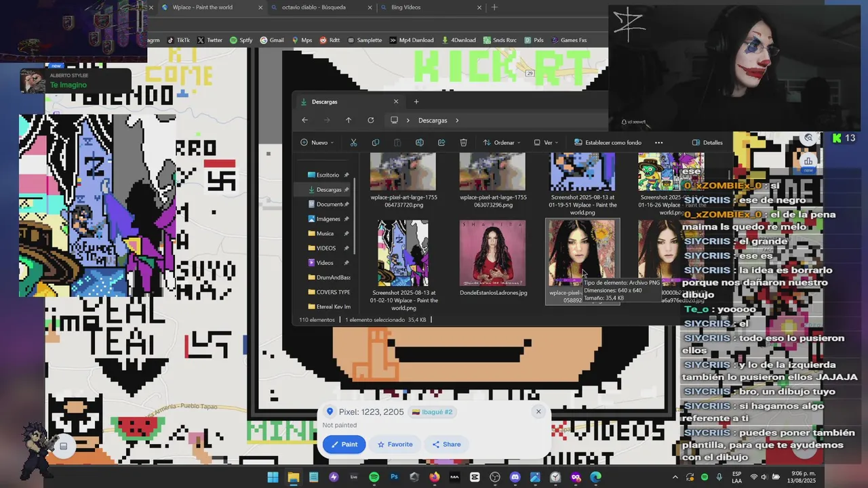The width and height of the screenshot is (868, 488).
Task: Delete the selected file with the trash icon
Action: click(463, 142)
